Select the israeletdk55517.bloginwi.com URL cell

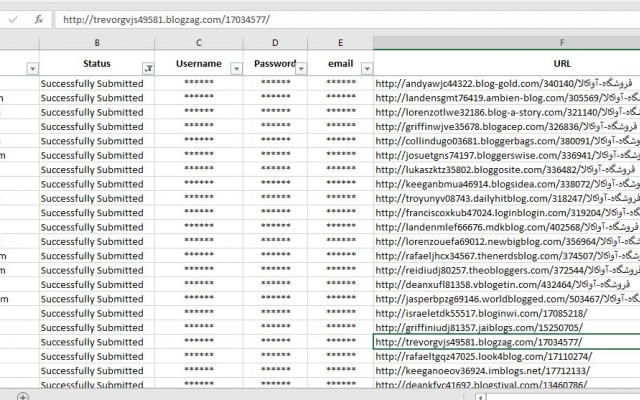point(507,313)
